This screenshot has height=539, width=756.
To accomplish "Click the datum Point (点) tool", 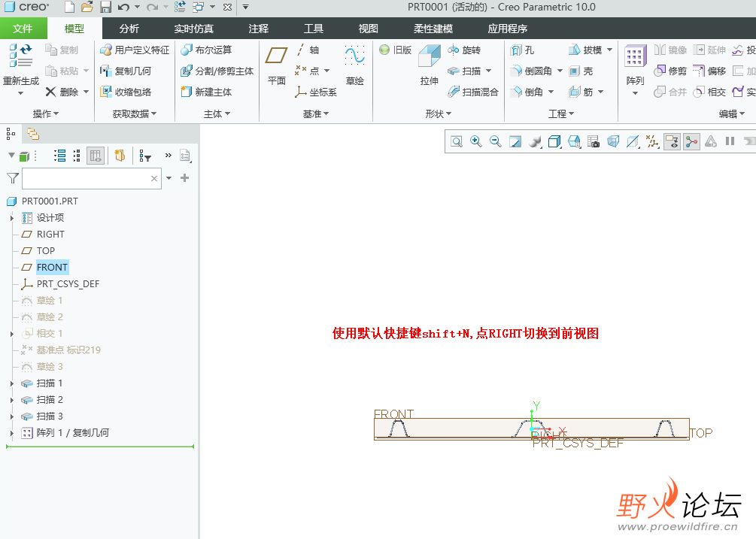I will click(307, 71).
